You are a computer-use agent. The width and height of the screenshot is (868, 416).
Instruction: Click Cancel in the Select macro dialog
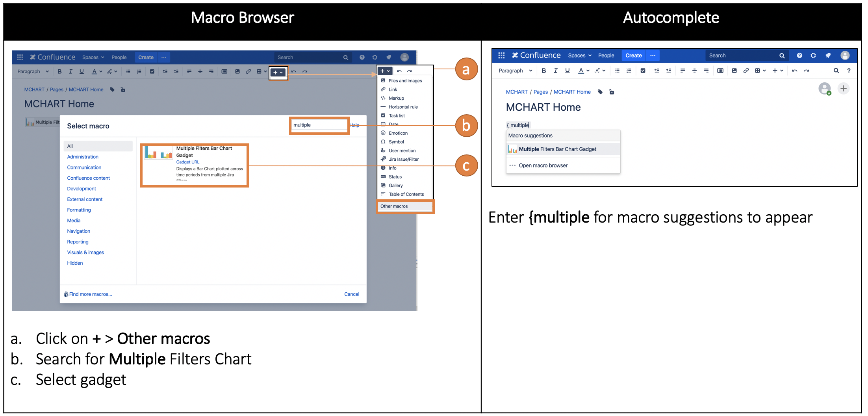click(351, 294)
